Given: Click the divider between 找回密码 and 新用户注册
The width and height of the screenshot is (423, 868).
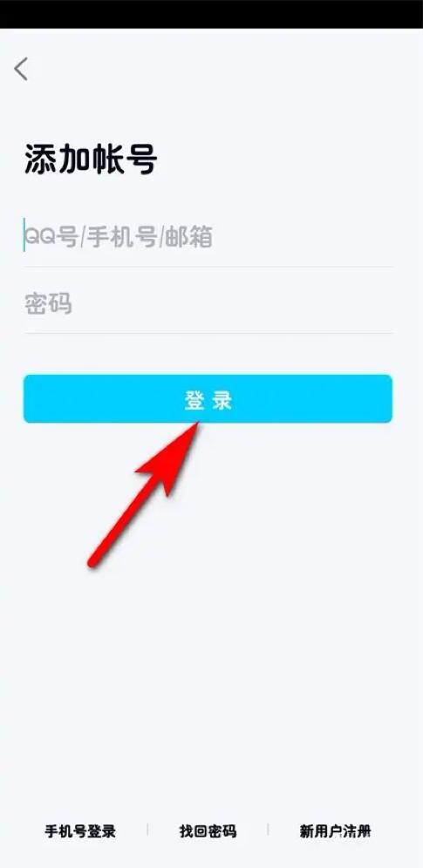Looking at the screenshot, I should point(268,830).
